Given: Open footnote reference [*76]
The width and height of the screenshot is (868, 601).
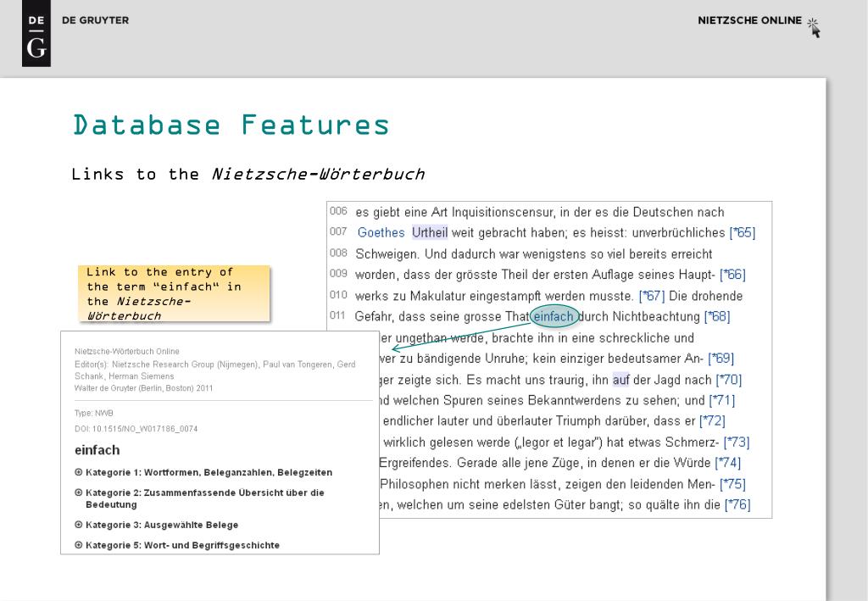Looking at the screenshot, I should (x=737, y=505).
